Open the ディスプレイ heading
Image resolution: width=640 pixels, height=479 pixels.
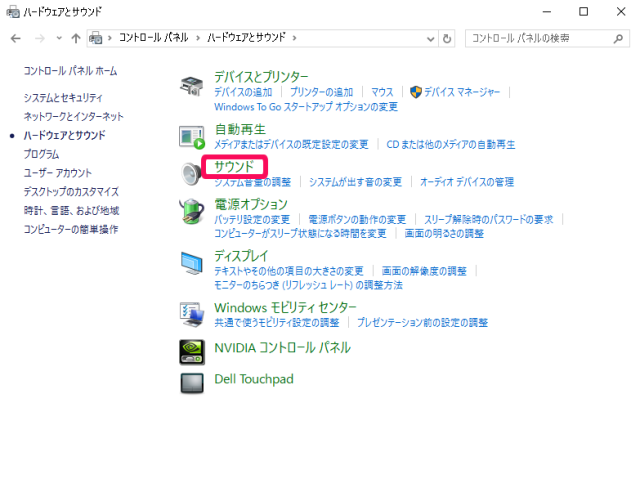point(241,256)
